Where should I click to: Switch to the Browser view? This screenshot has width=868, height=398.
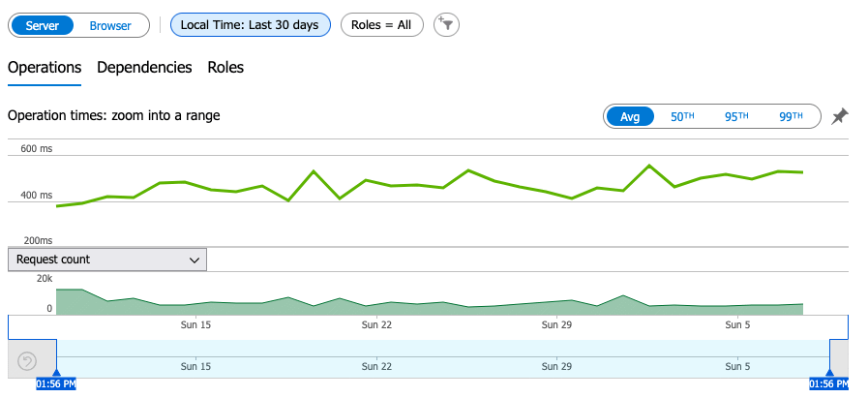tap(110, 25)
